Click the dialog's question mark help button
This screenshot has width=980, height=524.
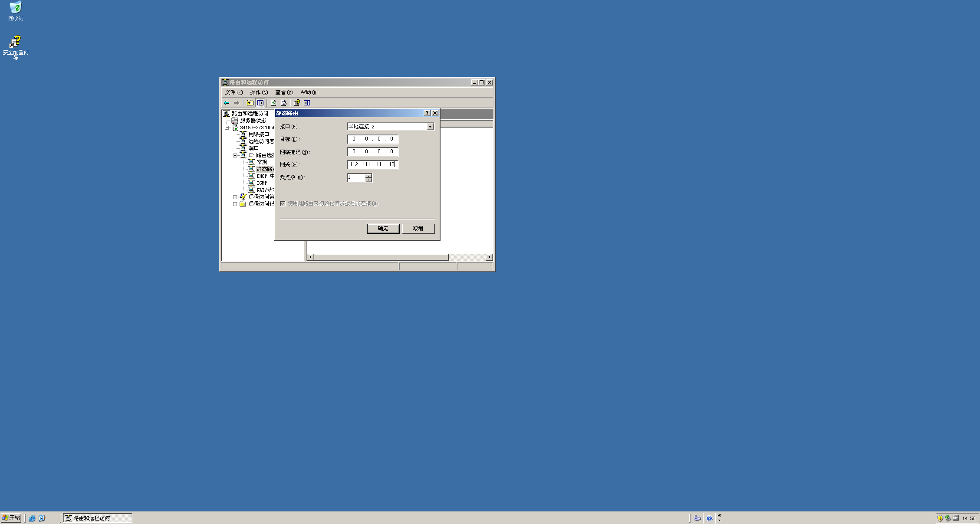tap(427, 113)
